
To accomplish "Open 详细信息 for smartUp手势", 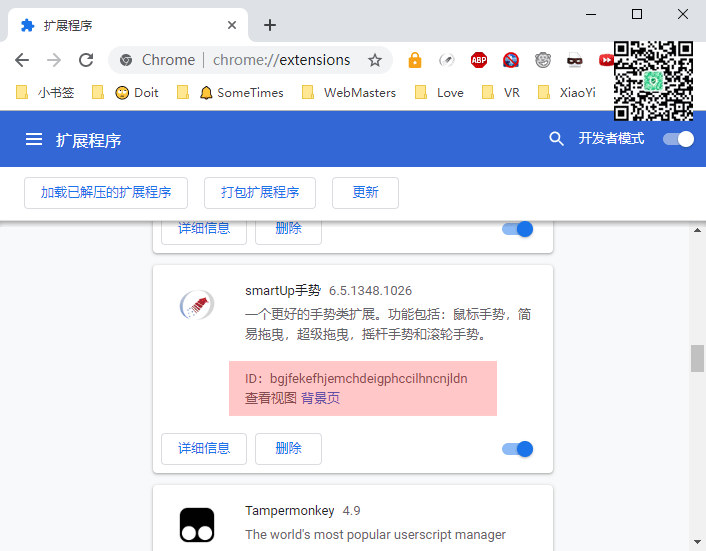I will click(x=204, y=448).
